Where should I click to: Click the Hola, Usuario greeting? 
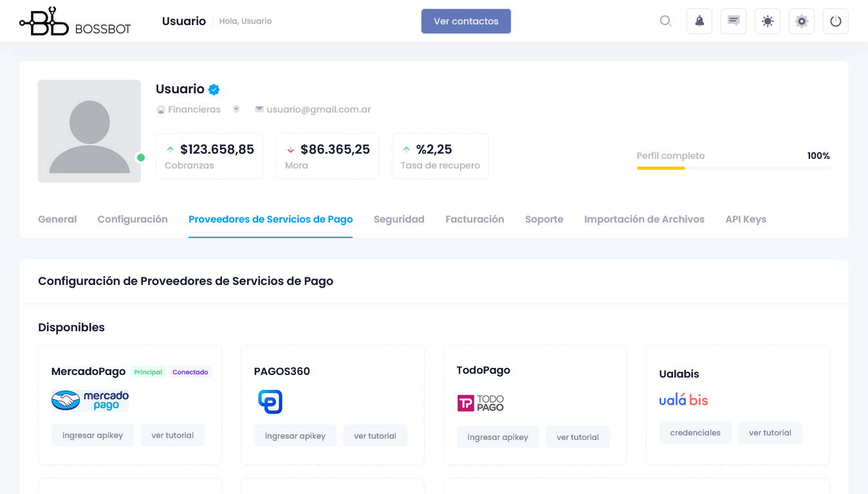[245, 21]
